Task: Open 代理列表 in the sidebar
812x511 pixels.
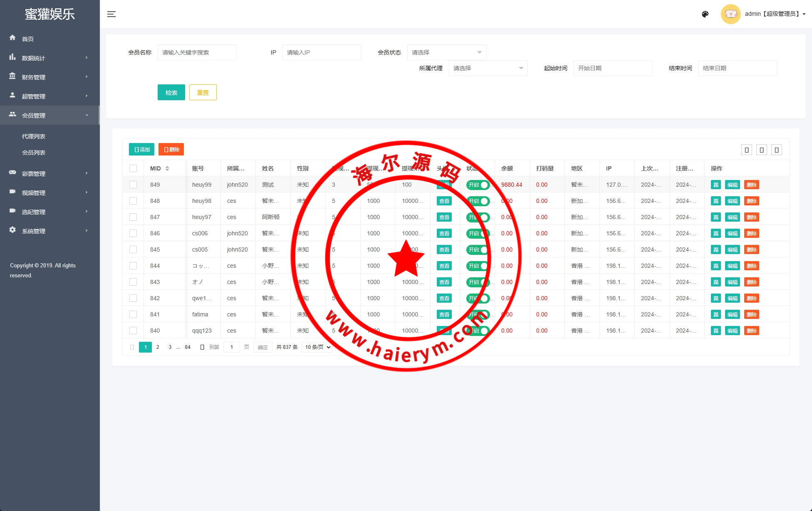Action: click(x=34, y=136)
